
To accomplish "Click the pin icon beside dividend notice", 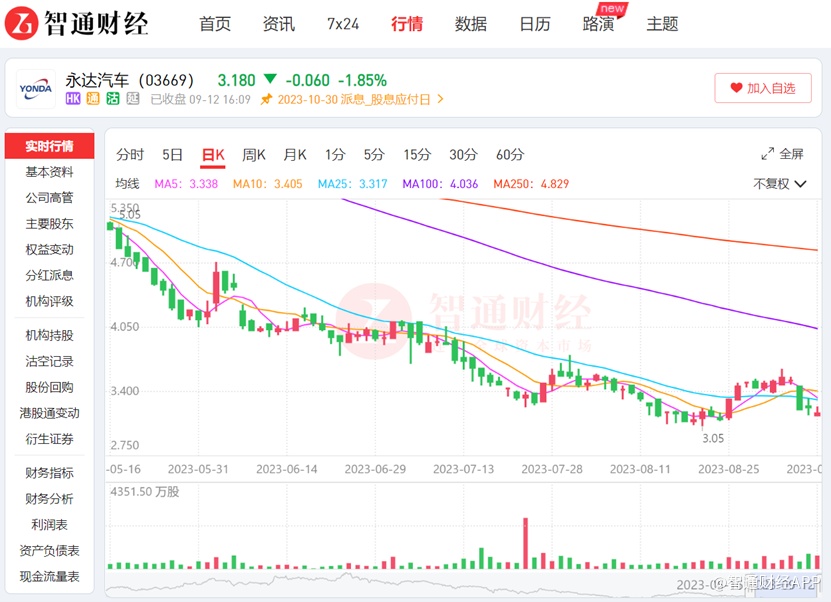I will pyautogui.click(x=266, y=99).
